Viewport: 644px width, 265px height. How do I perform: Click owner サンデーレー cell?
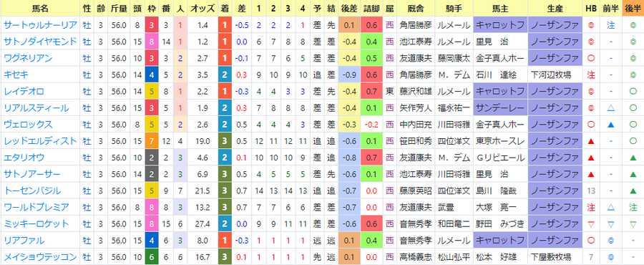click(500, 108)
